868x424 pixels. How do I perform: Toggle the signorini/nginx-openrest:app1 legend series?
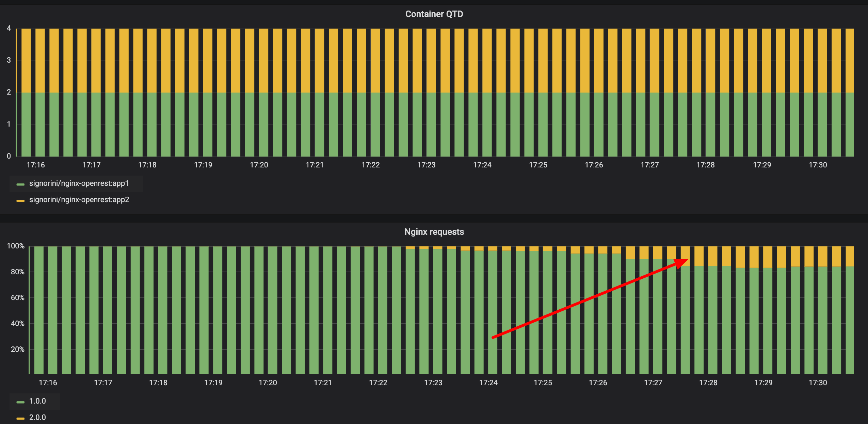pos(79,183)
